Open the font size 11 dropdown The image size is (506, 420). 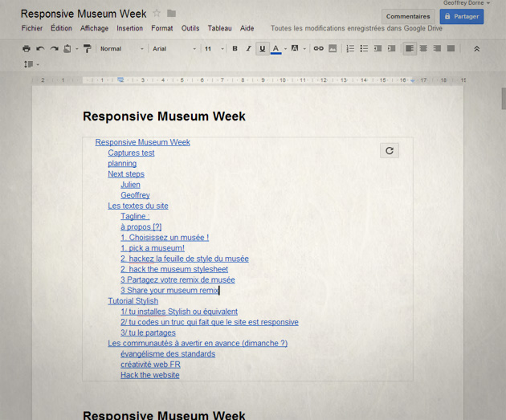(x=213, y=49)
